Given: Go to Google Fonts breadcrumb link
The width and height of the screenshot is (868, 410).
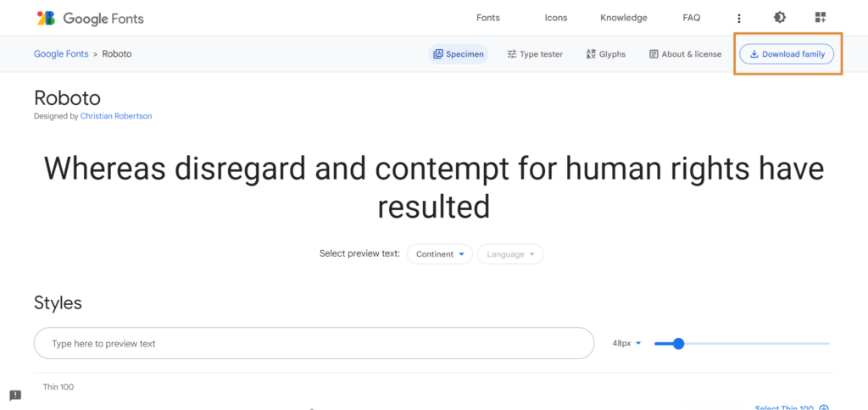Looking at the screenshot, I should [x=61, y=53].
